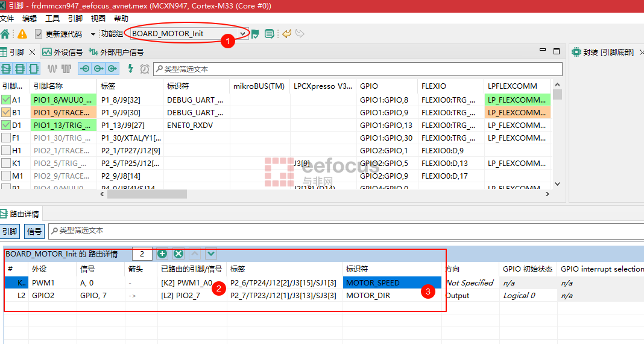
Task: Toggle third routed-pin arrow filter icon
Action: pos(112,69)
